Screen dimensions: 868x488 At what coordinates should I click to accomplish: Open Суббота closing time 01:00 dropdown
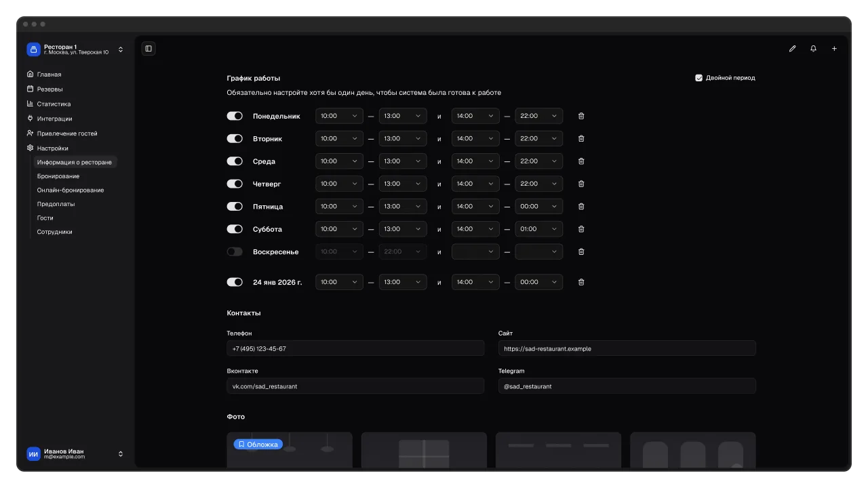coord(539,229)
